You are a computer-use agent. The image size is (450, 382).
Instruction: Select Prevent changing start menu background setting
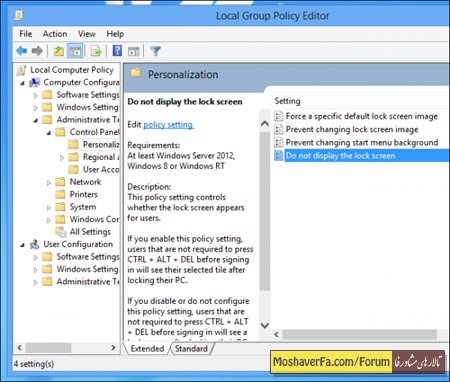point(362,143)
